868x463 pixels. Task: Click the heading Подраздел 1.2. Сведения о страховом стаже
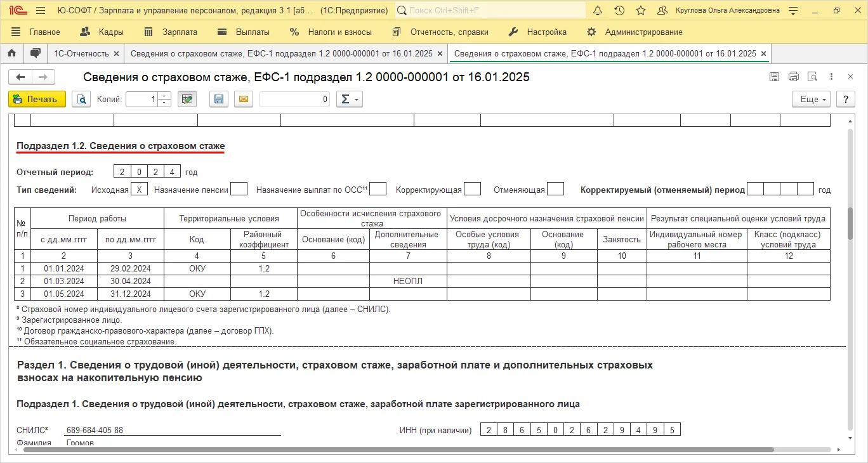tap(121, 146)
